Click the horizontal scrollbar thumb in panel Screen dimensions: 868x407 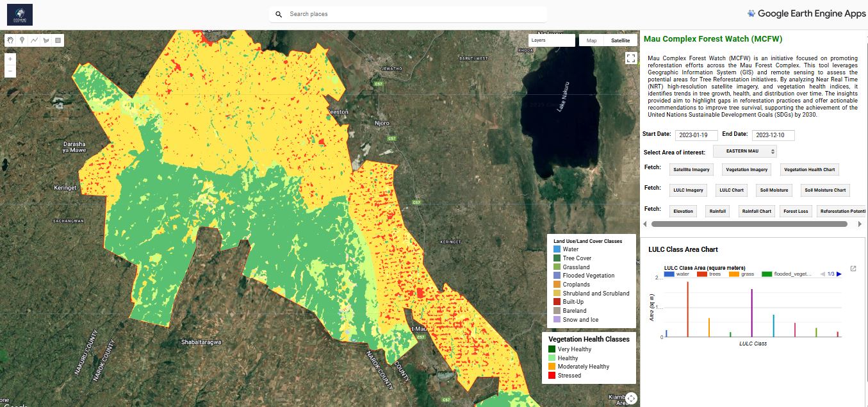click(748, 224)
